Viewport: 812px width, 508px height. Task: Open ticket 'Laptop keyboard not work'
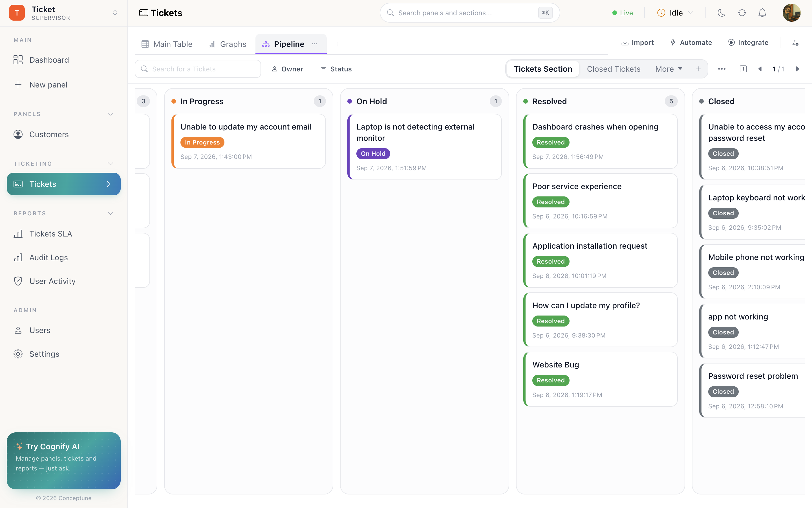click(752, 212)
